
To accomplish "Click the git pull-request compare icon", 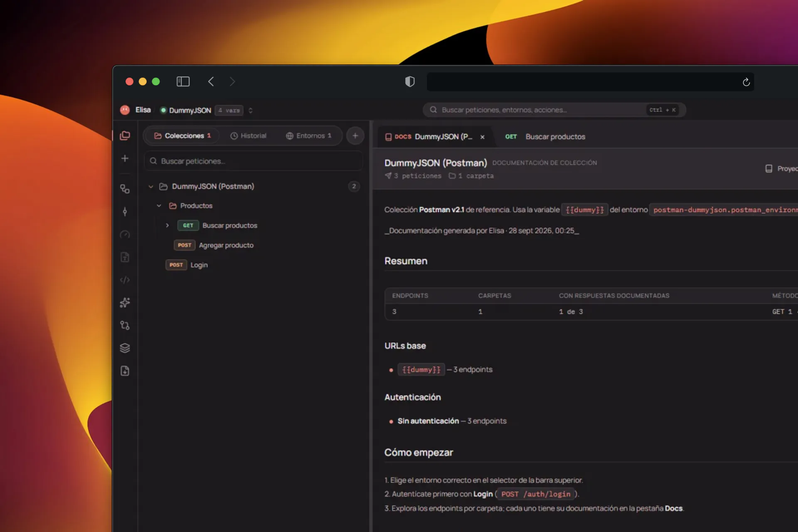I will (x=125, y=325).
